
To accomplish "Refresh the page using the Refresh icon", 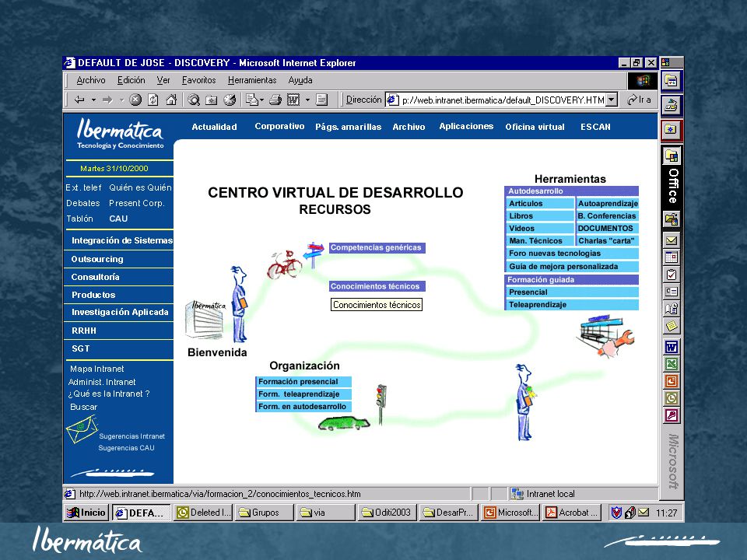I will pos(153,100).
